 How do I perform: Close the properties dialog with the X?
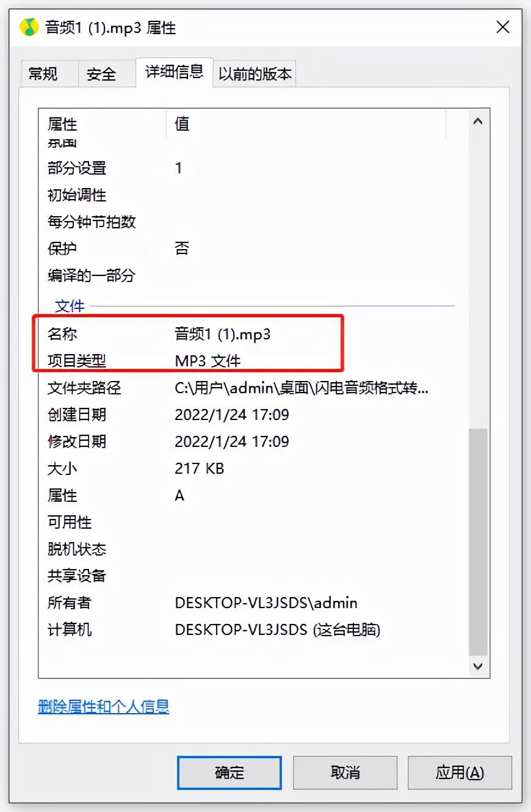[502, 27]
